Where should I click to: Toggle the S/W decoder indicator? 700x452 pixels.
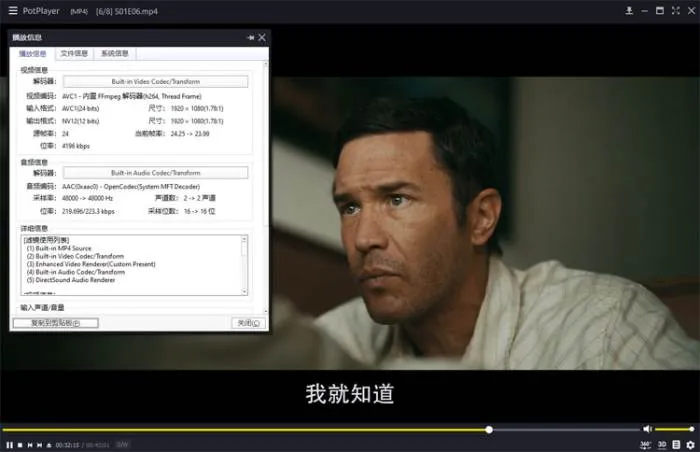tap(122, 444)
